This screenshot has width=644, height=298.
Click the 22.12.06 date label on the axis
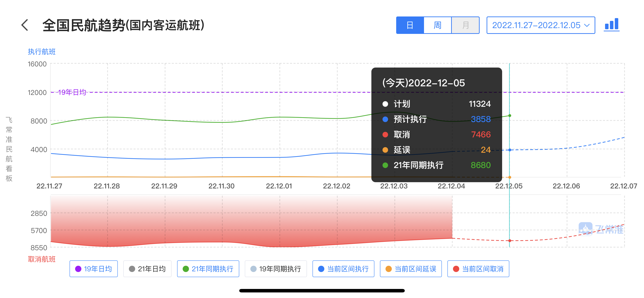tap(566, 186)
